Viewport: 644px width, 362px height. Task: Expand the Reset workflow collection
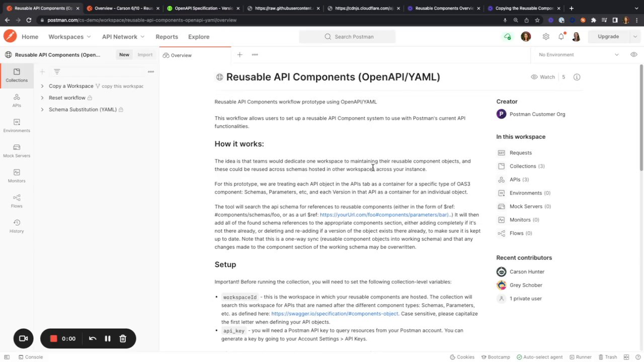point(42,98)
